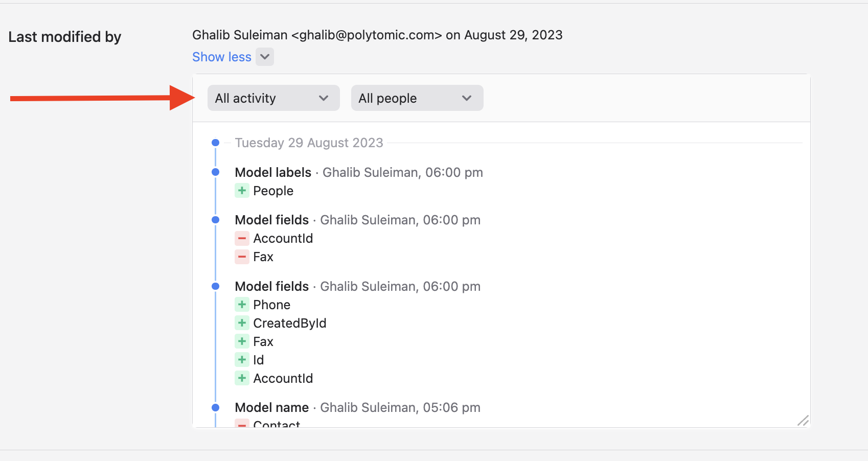Click the ghalib@polytomic.com email text
The image size is (868, 461).
pos(366,35)
